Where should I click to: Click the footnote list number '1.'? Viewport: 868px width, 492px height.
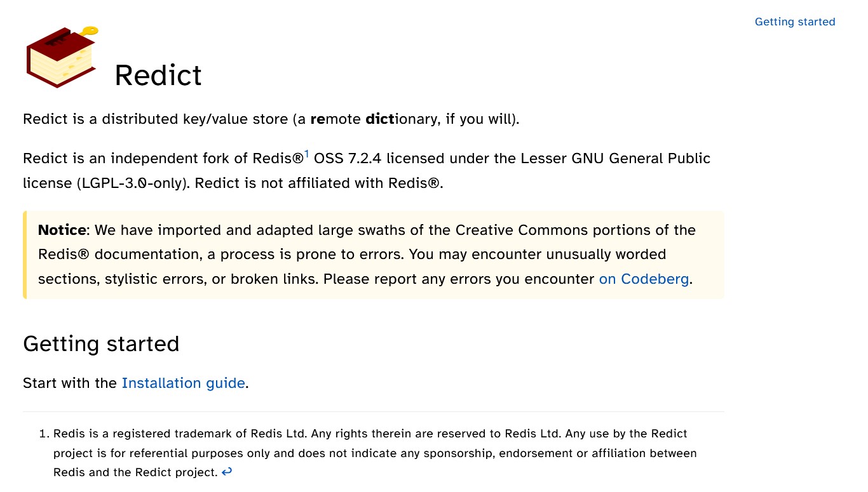[44, 434]
